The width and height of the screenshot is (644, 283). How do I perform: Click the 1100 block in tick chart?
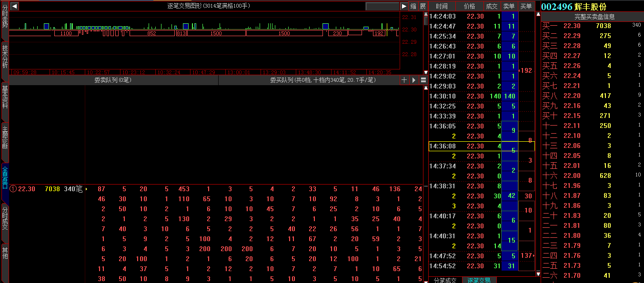[x=66, y=33]
